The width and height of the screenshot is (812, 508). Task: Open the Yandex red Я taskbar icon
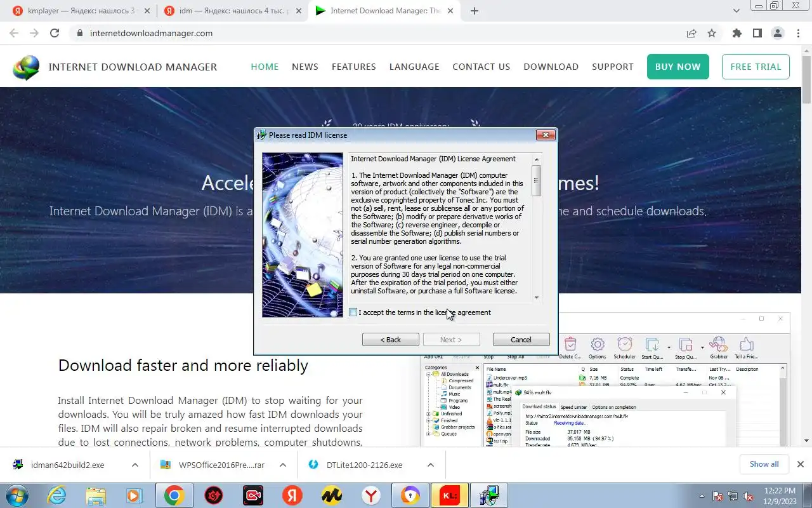click(292, 496)
